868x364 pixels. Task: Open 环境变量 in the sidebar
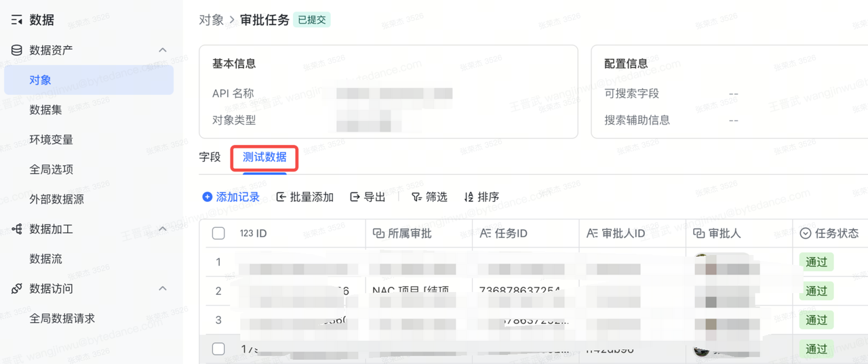pyautogui.click(x=52, y=140)
